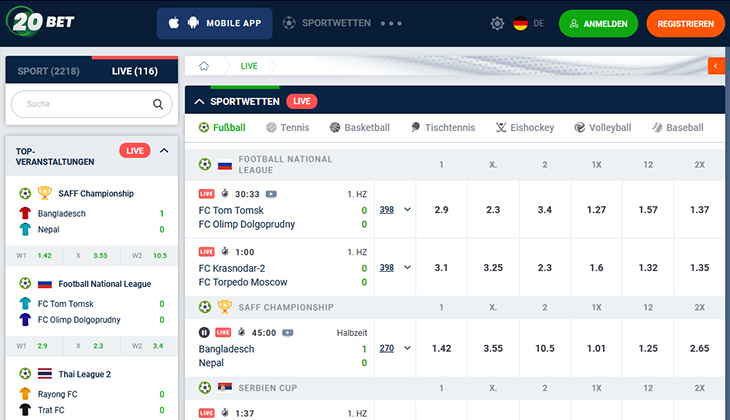Select W2 3.4 odds in sidebar
The image size is (730, 420).
pos(149,345)
